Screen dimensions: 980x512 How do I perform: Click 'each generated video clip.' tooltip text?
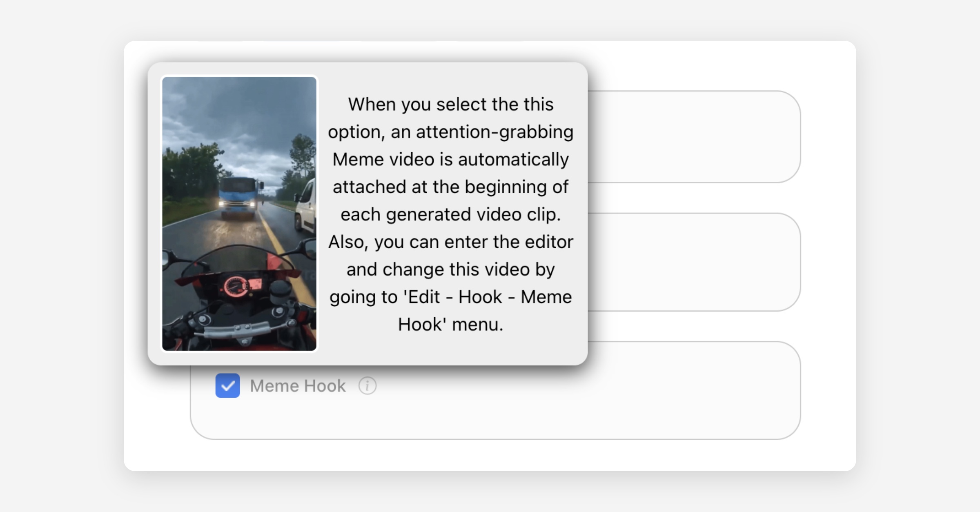pos(450,214)
